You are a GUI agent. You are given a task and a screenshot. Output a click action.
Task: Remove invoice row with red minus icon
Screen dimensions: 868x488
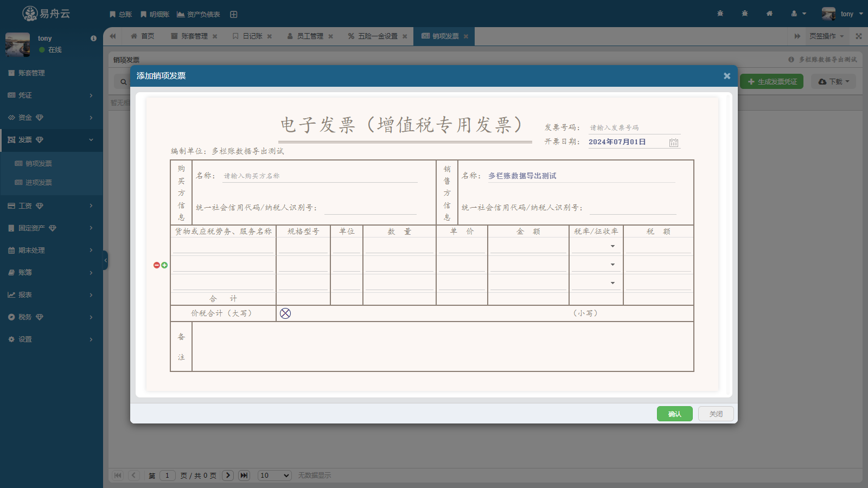(157, 265)
